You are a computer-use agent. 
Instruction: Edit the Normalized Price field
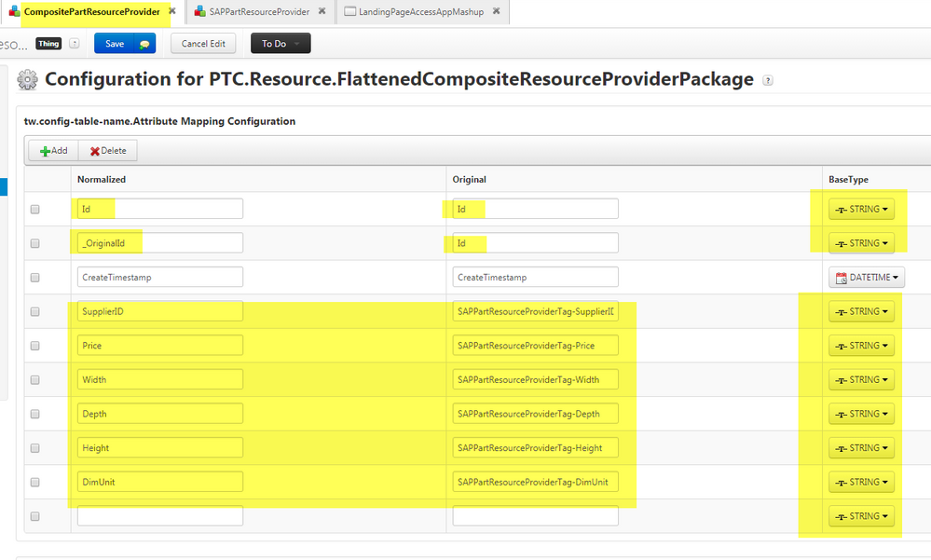(159, 346)
